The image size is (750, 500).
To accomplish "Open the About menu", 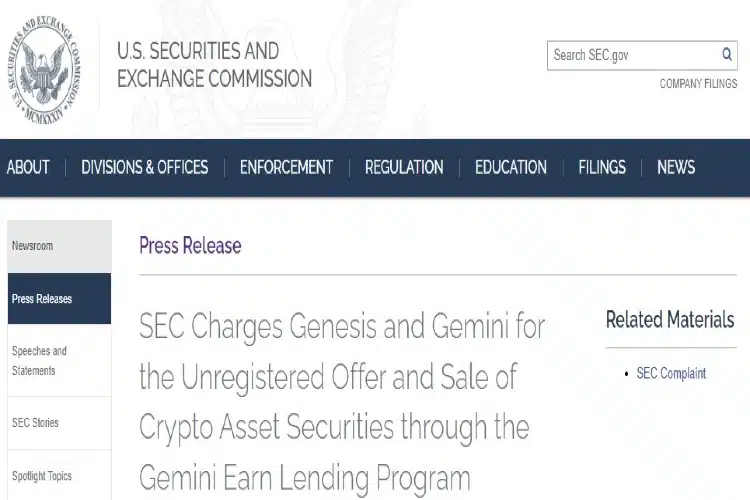I will pyautogui.click(x=28, y=167).
